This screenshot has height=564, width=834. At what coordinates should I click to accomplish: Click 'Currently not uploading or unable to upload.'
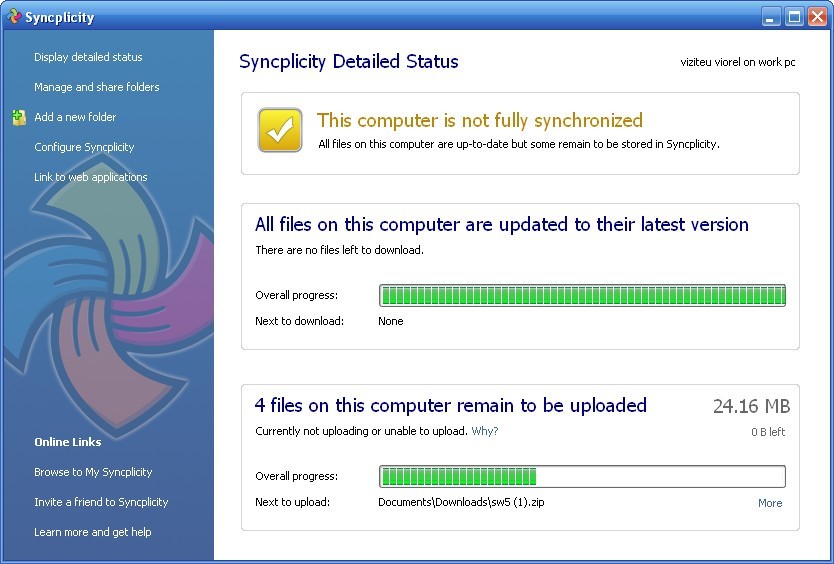(x=361, y=431)
